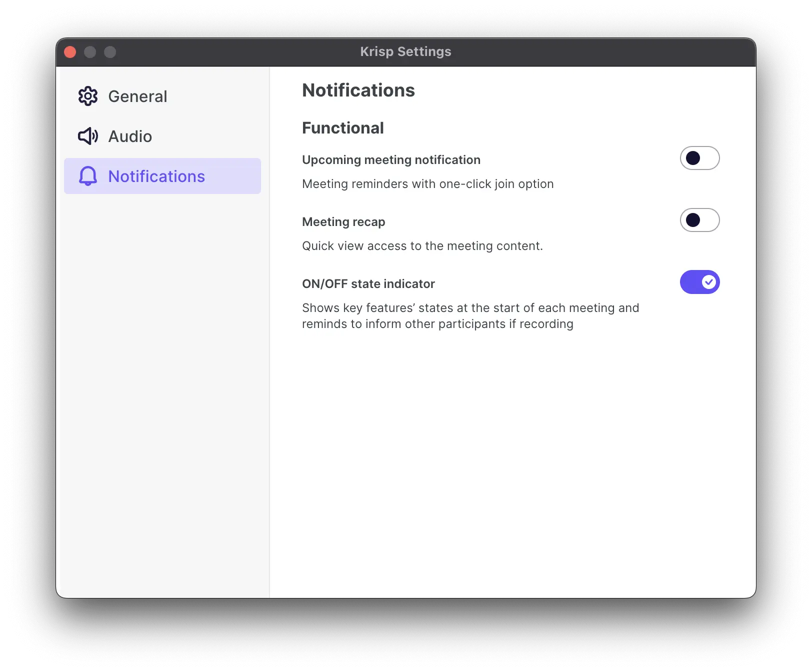This screenshot has width=812, height=672.
Task: Click the Meeting recap setting label
Action: pyautogui.click(x=343, y=222)
